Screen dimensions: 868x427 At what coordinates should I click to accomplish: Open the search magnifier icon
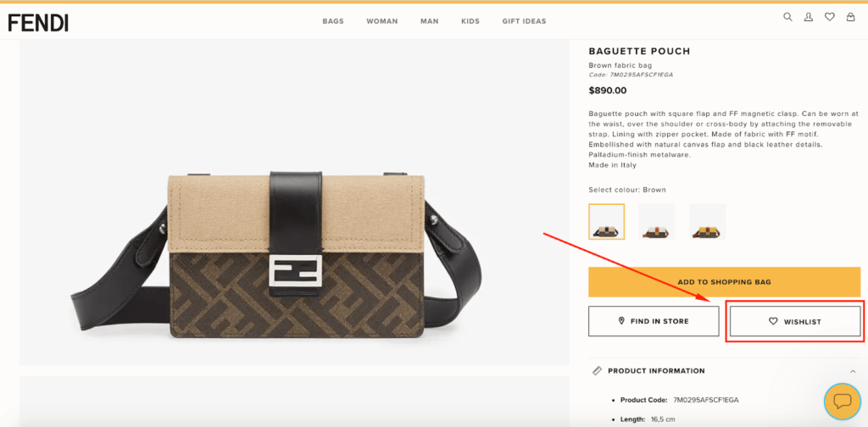click(787, 17)
